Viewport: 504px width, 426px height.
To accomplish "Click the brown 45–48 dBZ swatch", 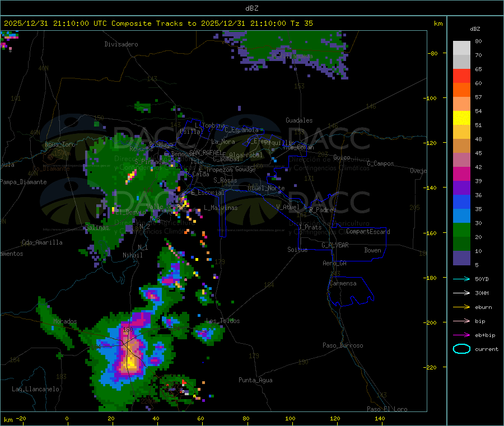I will tap(461, 146).
